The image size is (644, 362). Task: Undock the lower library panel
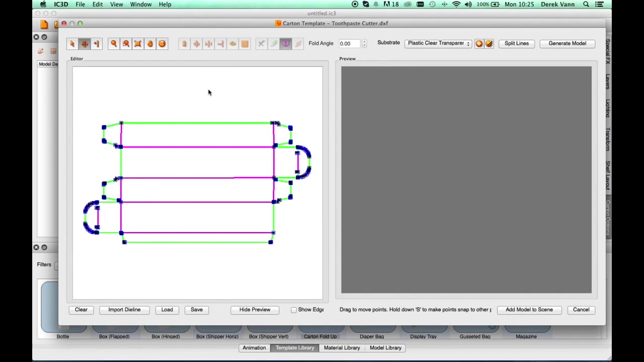click(44, 247)
